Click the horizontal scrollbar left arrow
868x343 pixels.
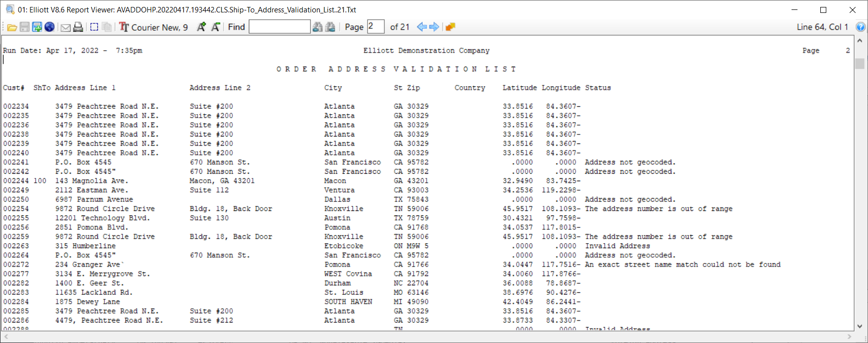6,337
